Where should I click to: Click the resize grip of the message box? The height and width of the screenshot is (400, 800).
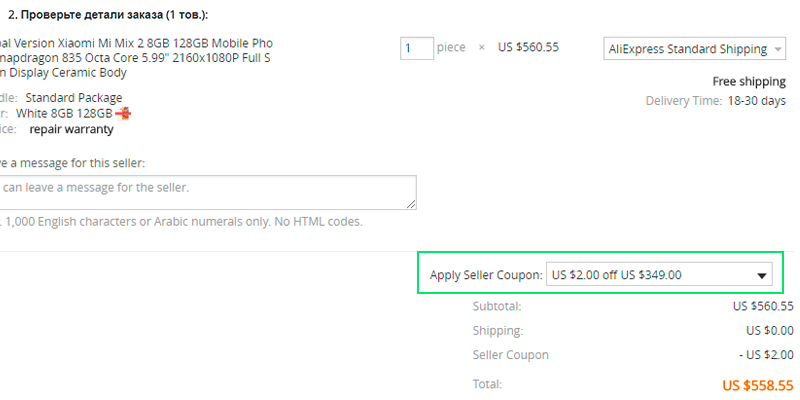tap(411, 204)
